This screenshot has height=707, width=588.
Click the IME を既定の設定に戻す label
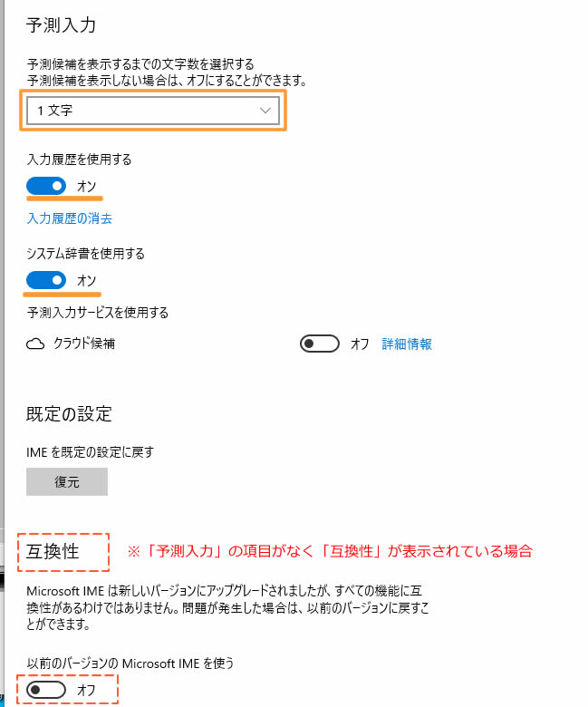point(90,451)
